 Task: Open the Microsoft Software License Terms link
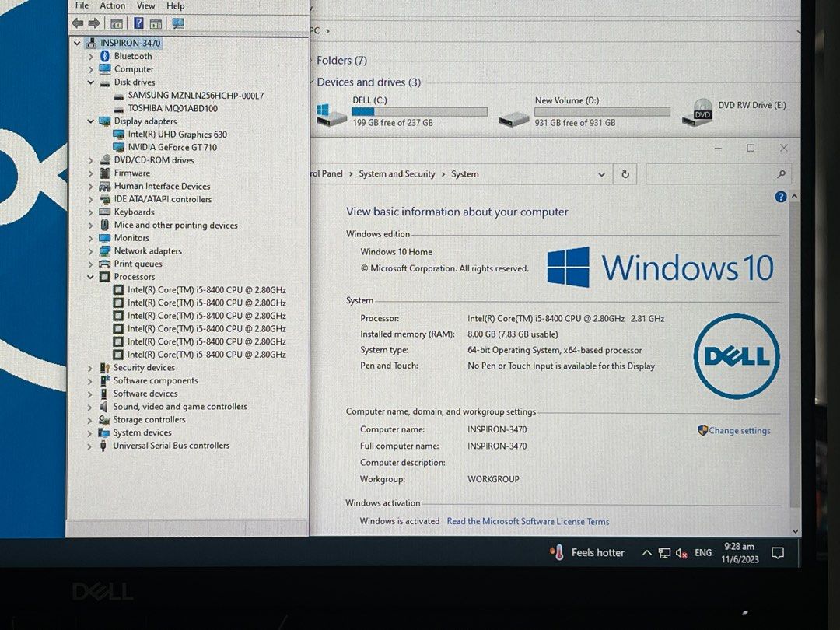(x=527, y=521)
